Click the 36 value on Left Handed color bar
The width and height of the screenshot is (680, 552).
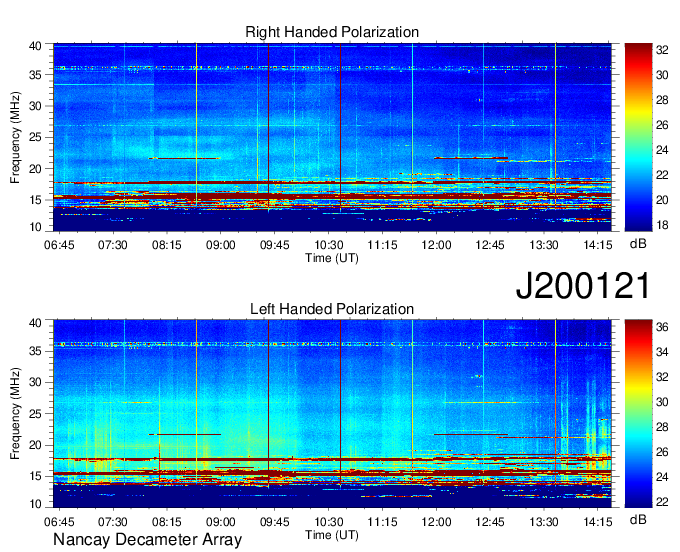click(662, 327)
